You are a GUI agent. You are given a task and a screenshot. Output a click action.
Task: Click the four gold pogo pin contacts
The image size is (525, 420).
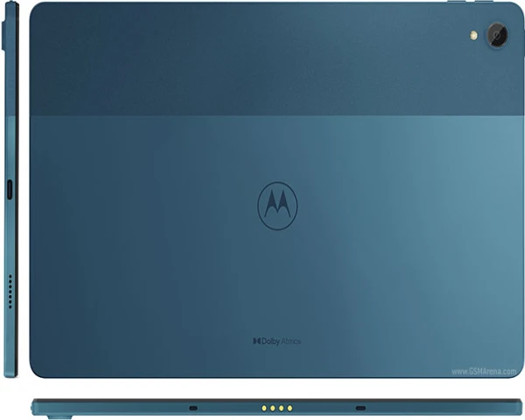coord(276,408)
